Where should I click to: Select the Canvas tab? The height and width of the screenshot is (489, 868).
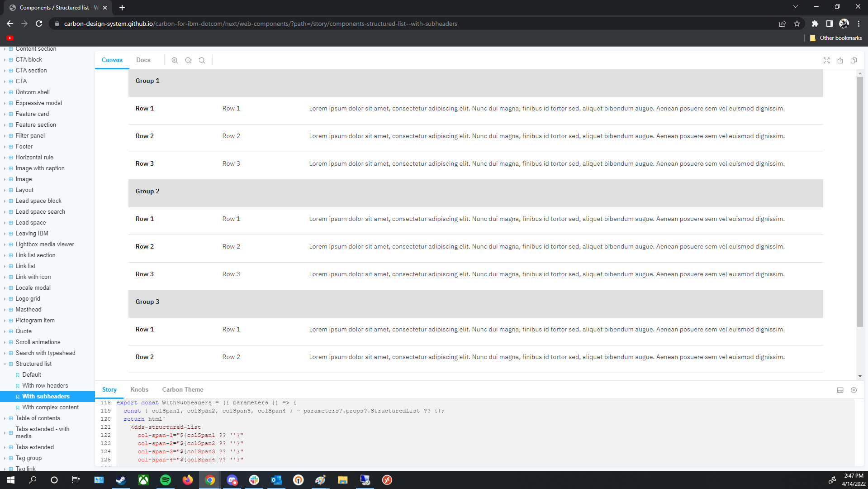[112, 60]
